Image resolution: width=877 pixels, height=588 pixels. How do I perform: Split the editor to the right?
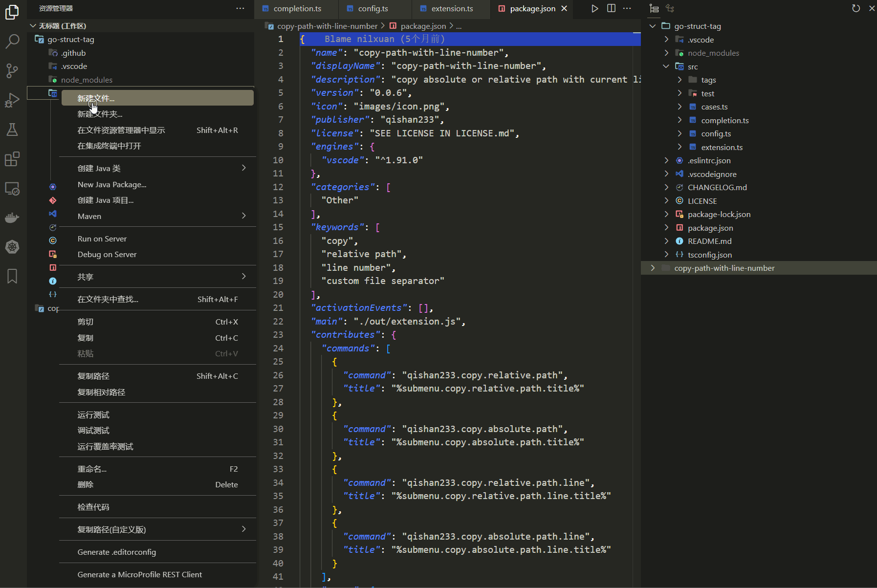611,8
